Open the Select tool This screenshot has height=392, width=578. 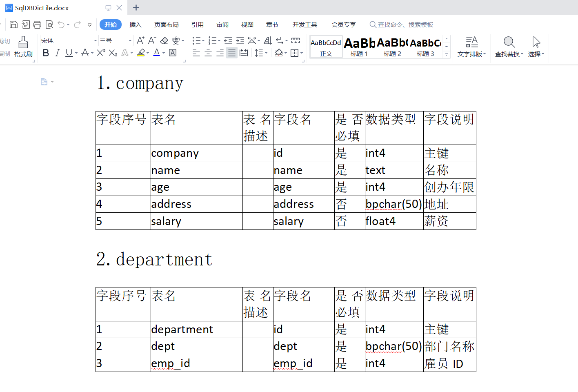[x=536, y=47]
